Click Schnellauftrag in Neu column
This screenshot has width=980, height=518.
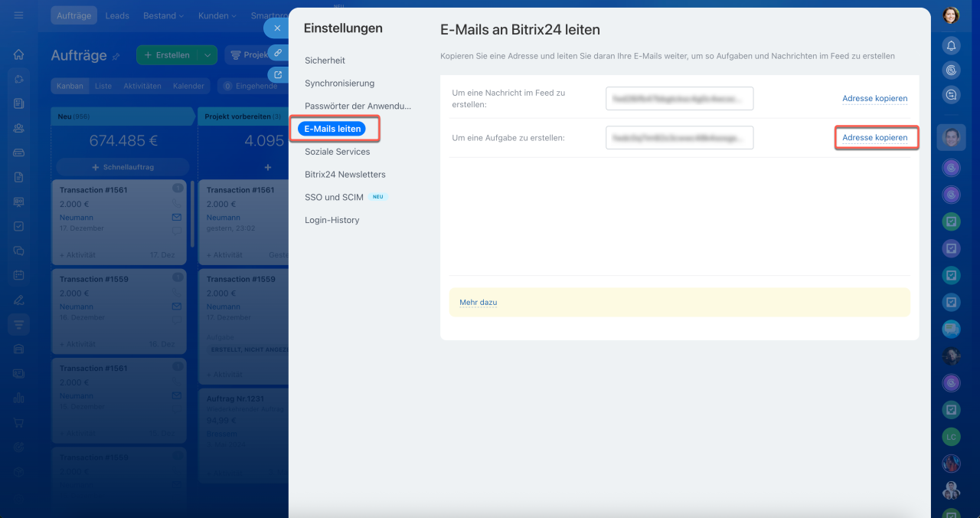(122, 167)
